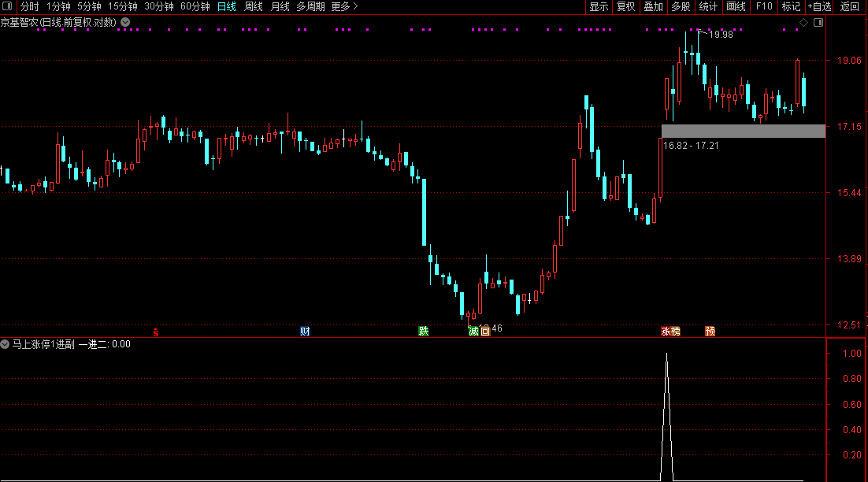This screenshot has width=868, height=482.
Task: Select the 15分钟 period tab
Action: click(x=122, y=6)
